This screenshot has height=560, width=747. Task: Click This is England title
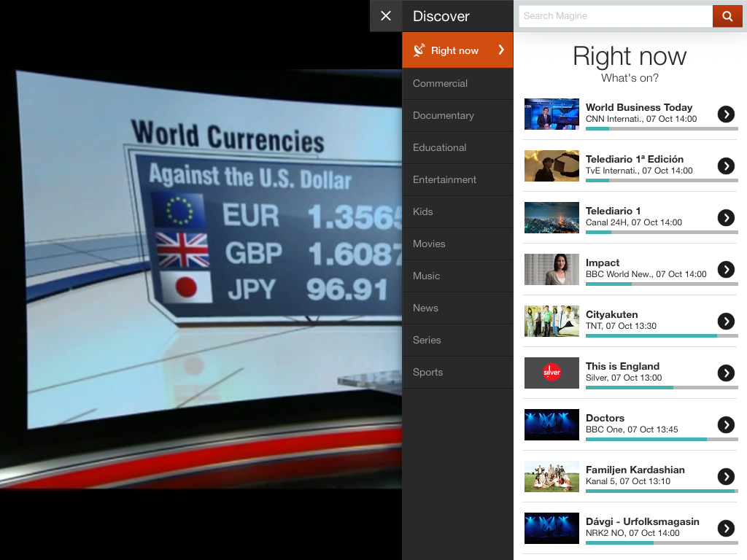pos(623,366)
